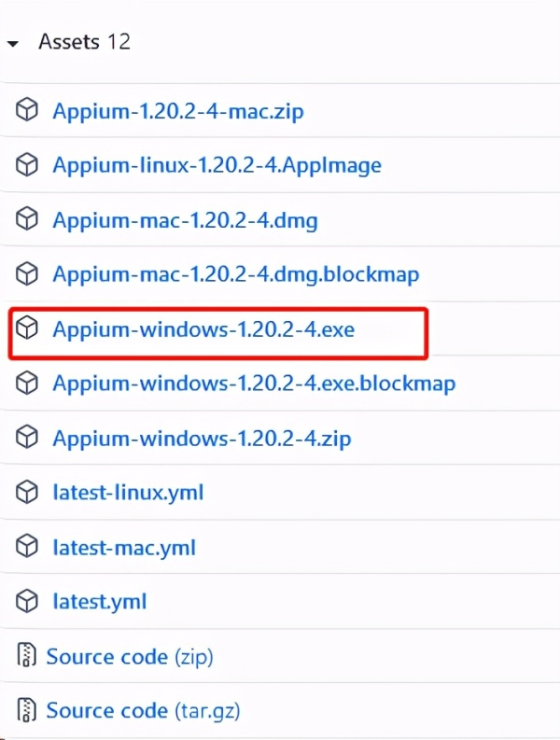Image resolution: width=560 pixels, height=740 pixels.
Task: Download Source code (zip)
Action: coord(130,657)
